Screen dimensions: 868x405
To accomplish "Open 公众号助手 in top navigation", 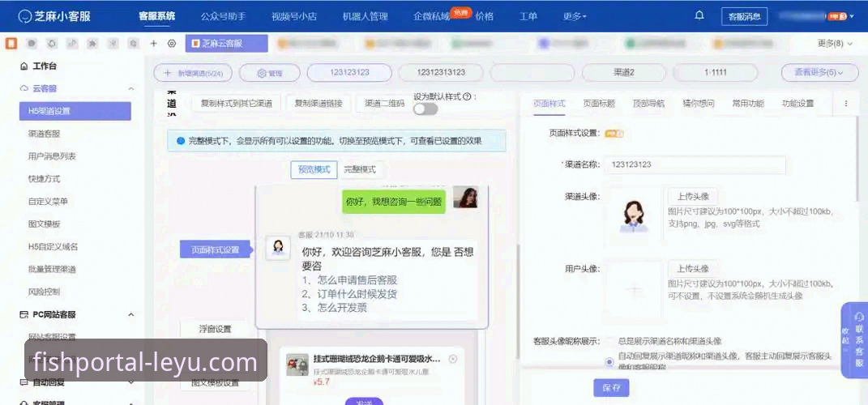I will click(x=224, y=16).
